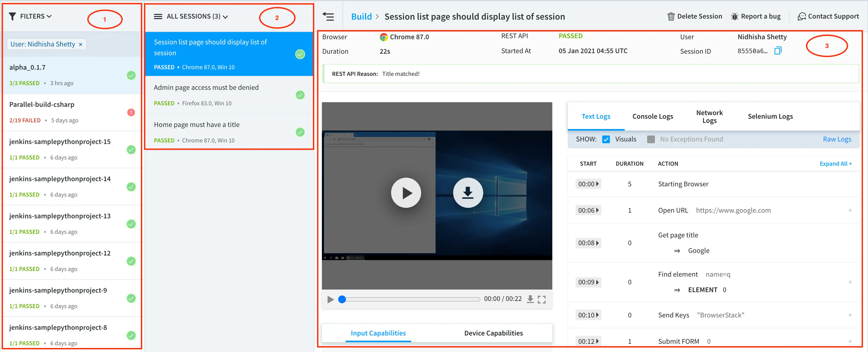Toggle the No Exceptions Found checkbox
This screenshot has width=868, height=352.
[651, 139]
